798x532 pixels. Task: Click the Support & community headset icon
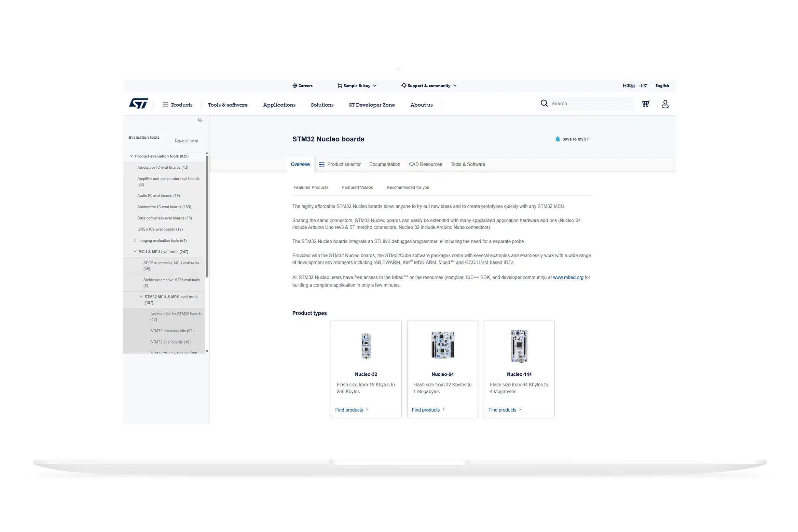pyautogui.click(x=404, y=86)
